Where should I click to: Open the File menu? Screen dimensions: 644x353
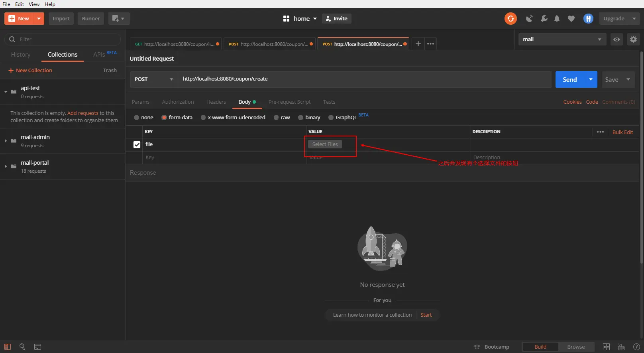tap(6, 4)
